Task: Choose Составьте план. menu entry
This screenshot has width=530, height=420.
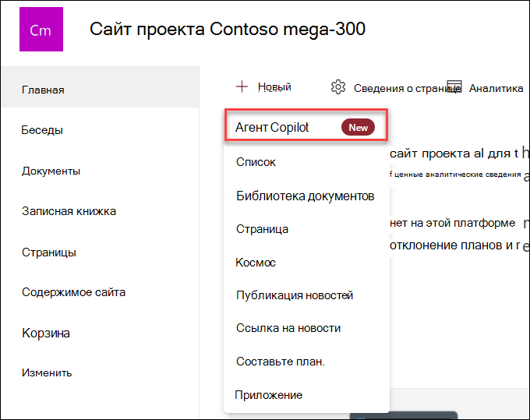Action: point(281,362)
